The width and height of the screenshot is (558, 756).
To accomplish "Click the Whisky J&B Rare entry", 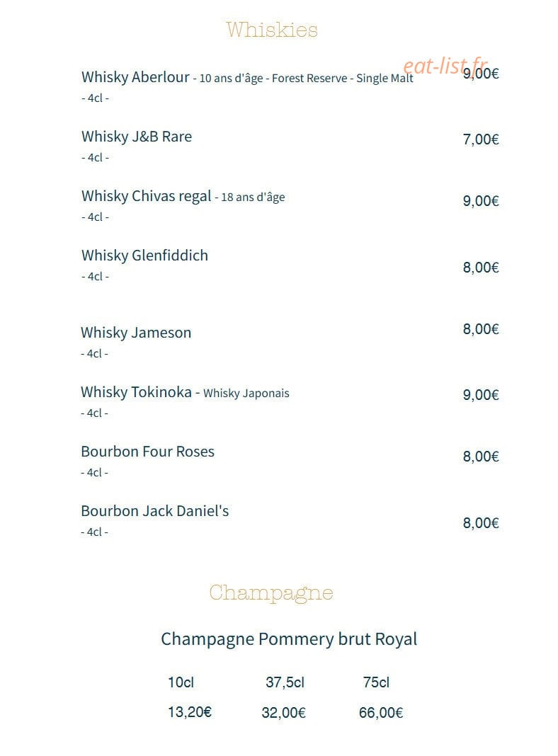I will click(x=137, y=137).
